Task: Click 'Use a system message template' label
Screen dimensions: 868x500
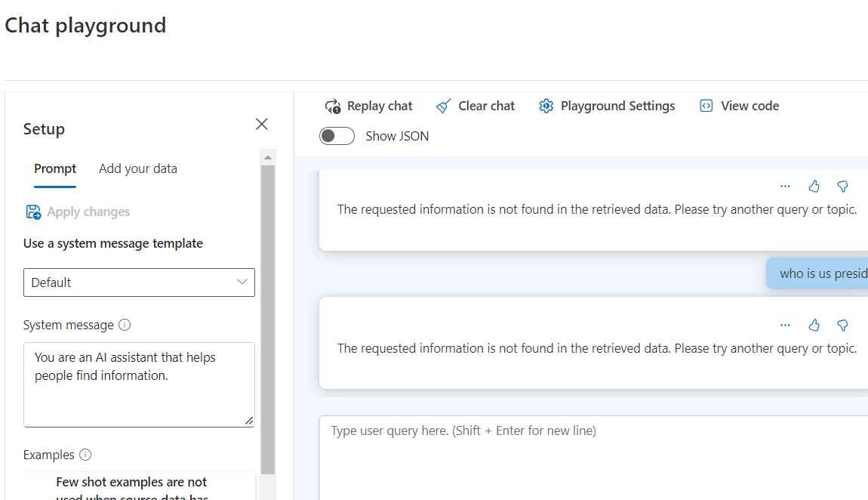Action: pyautogui.click(x=113, y=244)
